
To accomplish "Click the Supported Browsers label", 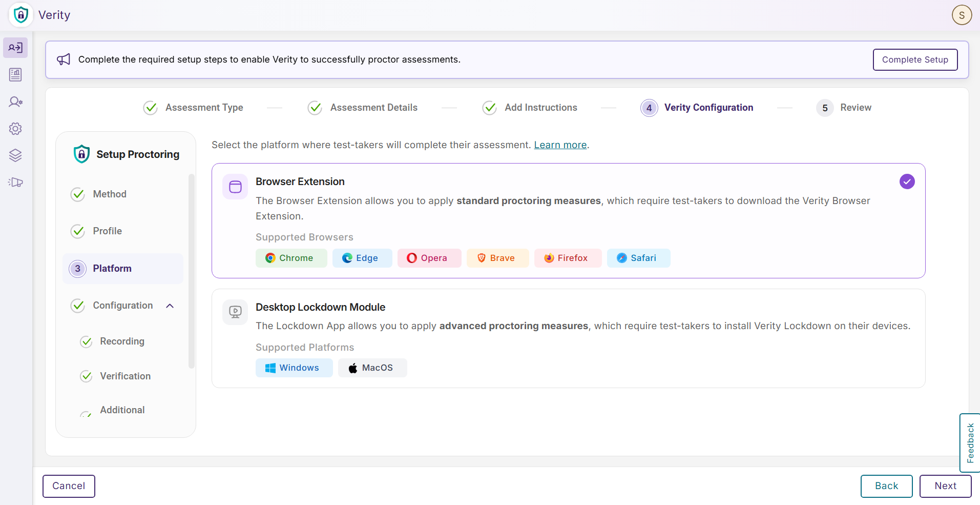I will 304,237.
